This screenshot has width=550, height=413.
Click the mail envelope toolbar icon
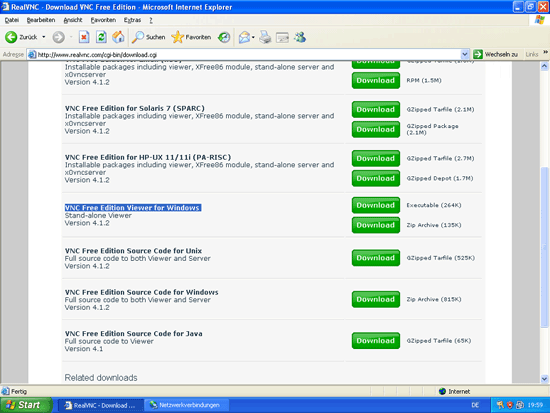244,37
